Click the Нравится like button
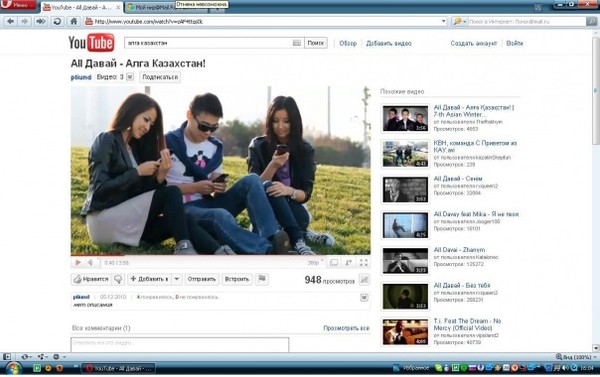 pos(91,279)
